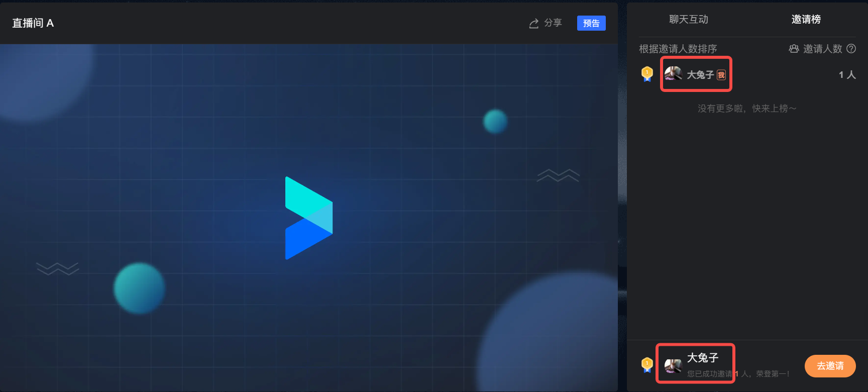This screenshot has width=868, height=392.
Task: Click the 您已成功邀请 1 人 message
Action: tap(738, 374)
